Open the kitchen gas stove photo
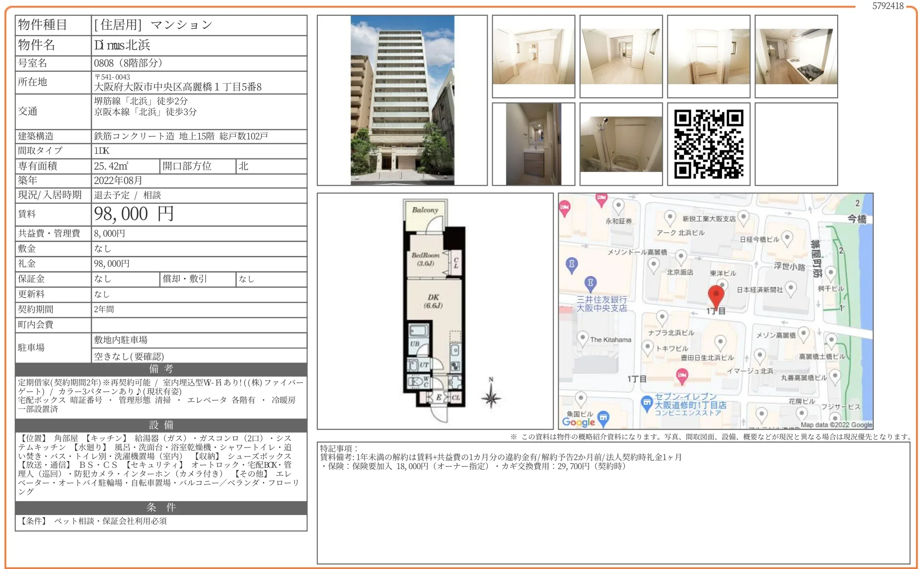The image size is (924, 569). click(x=796, y=57)
